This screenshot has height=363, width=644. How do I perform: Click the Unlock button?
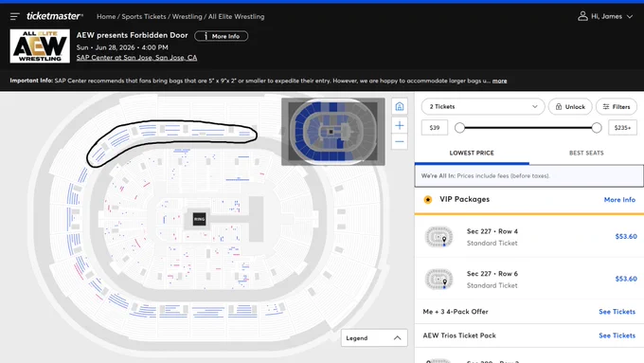(x=570, y=106)
